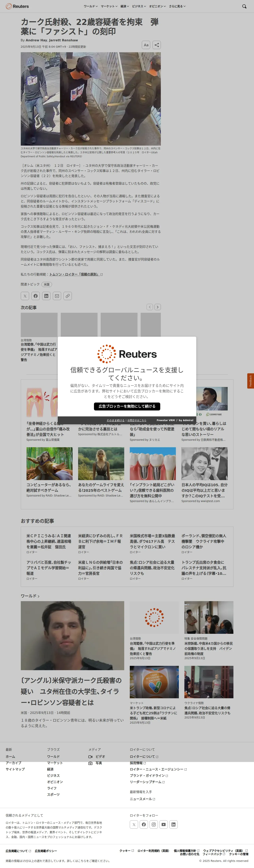
Task: Open the orange Feedback side tab
Action: point(250,381)
